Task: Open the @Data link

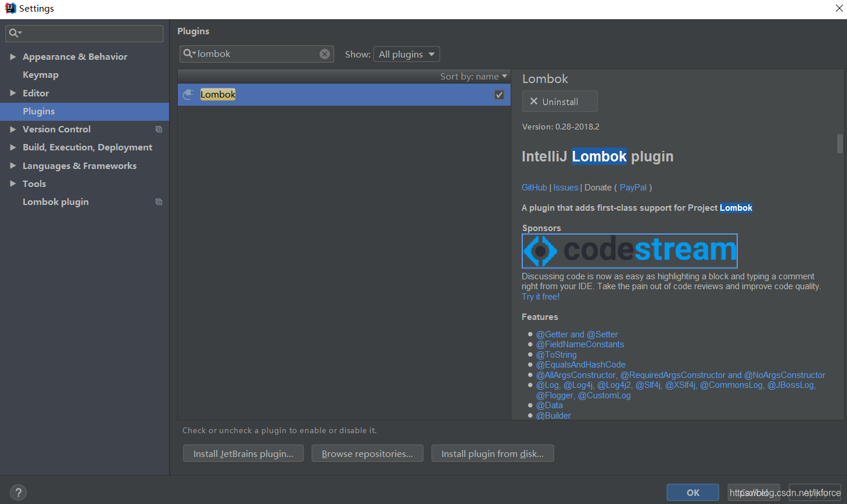Action: coord(550,405)
